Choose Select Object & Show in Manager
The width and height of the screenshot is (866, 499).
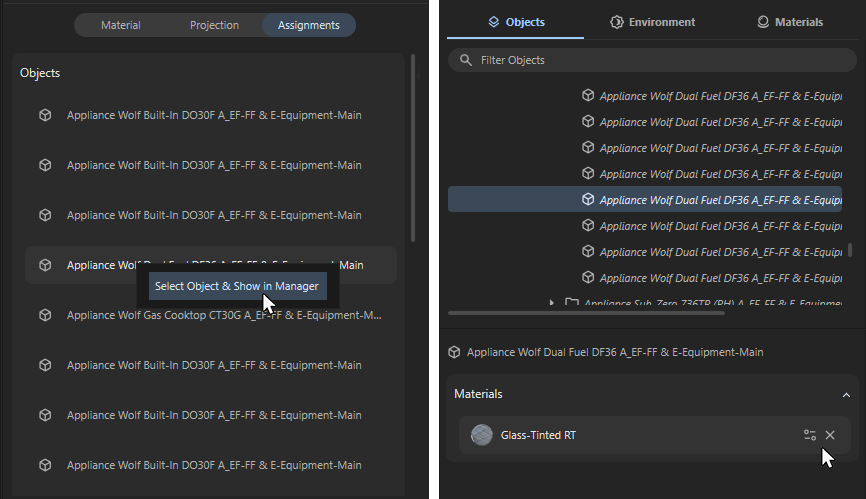[237, 286]
